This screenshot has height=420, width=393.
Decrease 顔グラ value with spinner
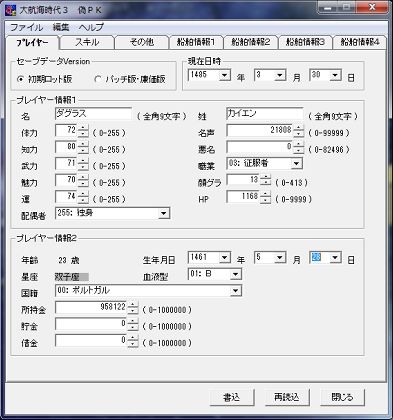point(265,184)
